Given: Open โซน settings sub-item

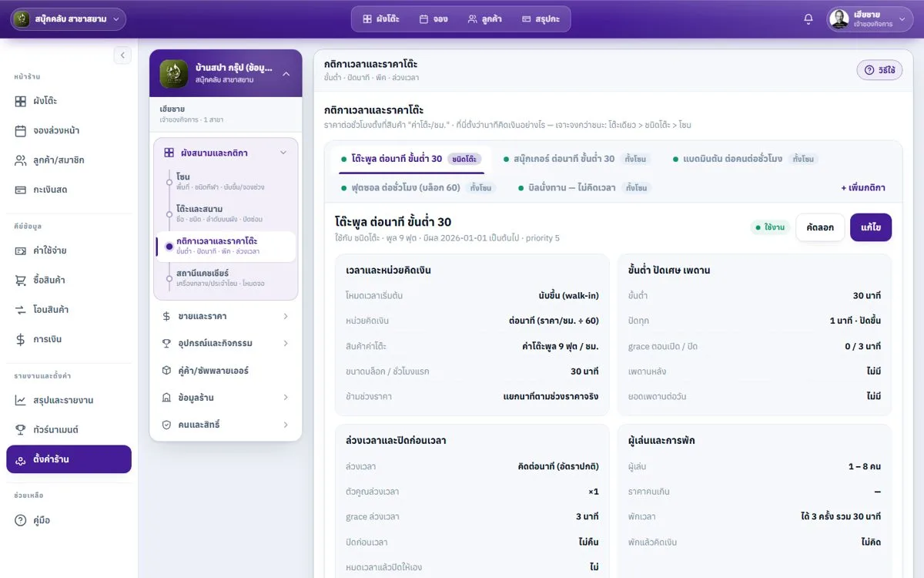Looking at the screenshot, I should 226,181.
